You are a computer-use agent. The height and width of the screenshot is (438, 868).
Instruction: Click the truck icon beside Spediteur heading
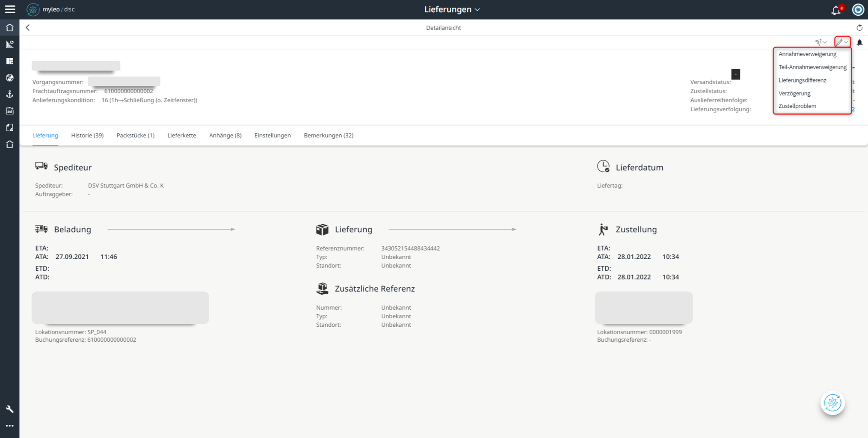click(41, 166)
